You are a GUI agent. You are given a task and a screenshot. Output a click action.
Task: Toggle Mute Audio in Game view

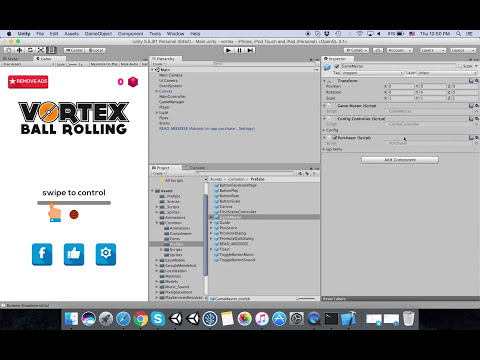[x=129, y=64]
